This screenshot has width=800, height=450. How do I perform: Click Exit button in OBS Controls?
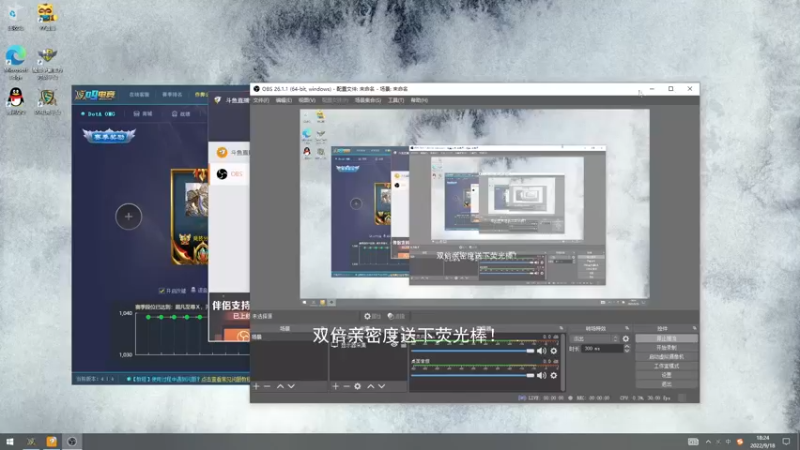pyautogui.click(x=666, y=384)
